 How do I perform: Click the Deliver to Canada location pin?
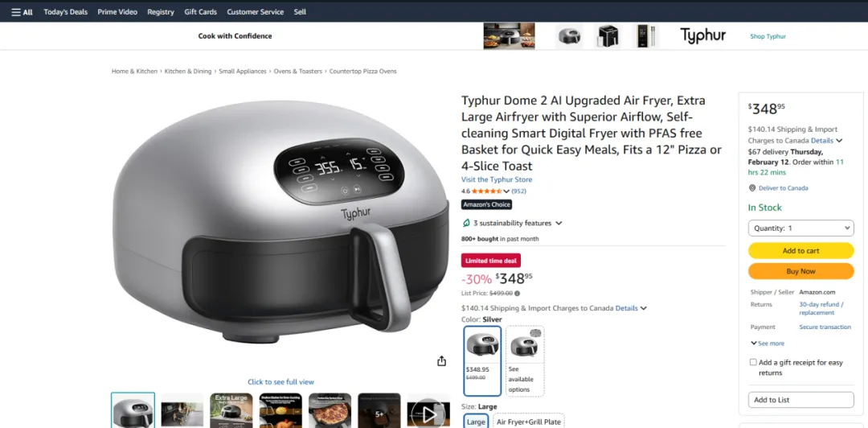751,188
